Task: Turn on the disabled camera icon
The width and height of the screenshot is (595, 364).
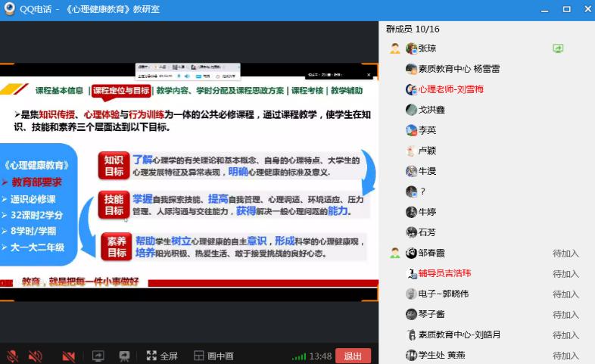Action: (69, 356)
